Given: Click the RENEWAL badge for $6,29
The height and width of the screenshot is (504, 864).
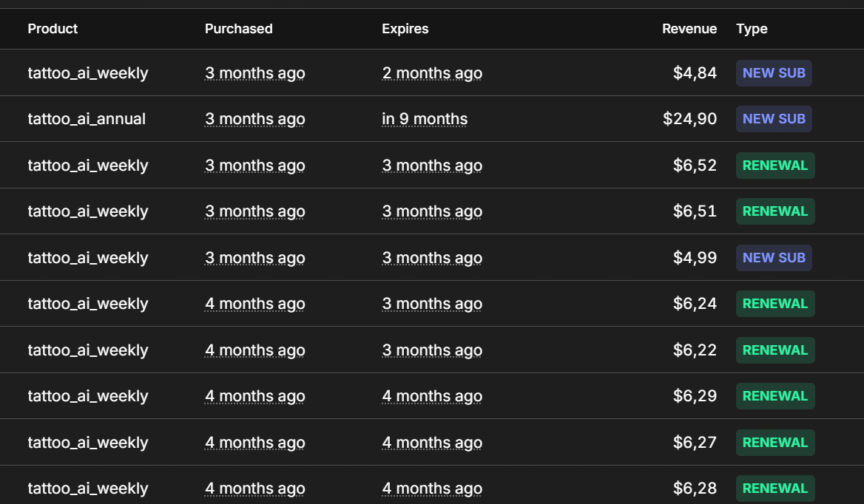Looking at the screenshot, I should 775,396.
